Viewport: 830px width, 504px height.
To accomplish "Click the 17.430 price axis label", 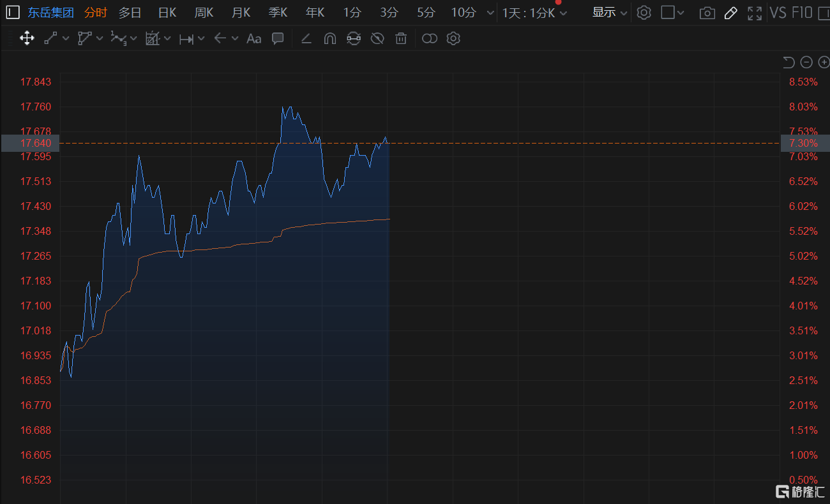I will point(36,206).
